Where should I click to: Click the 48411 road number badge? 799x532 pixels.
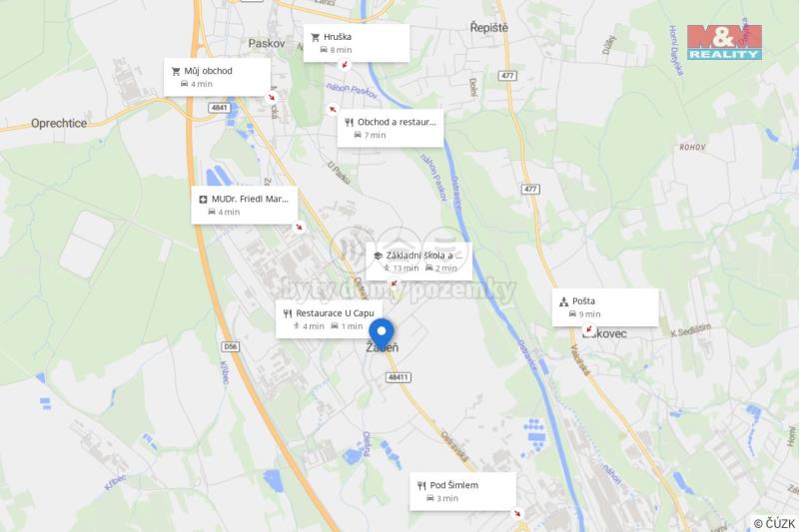point(398,377)
